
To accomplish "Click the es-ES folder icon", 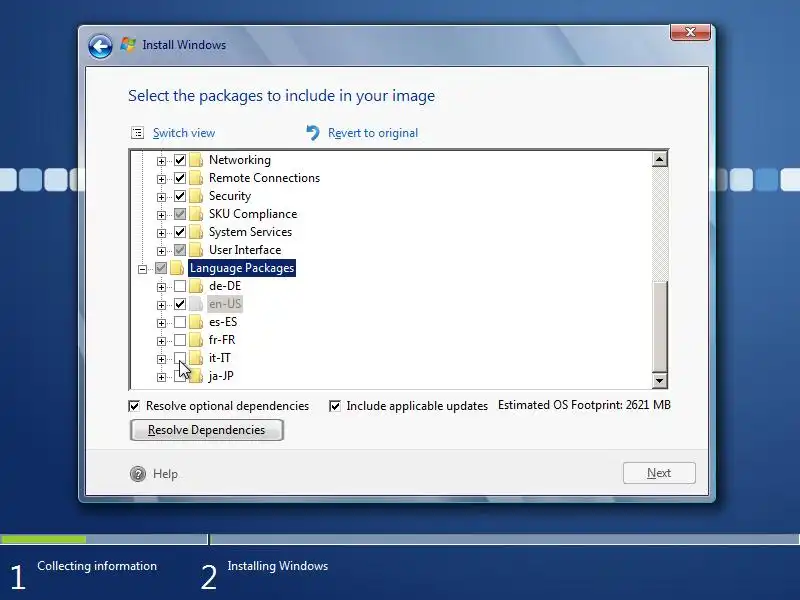I will coord(196,322).
